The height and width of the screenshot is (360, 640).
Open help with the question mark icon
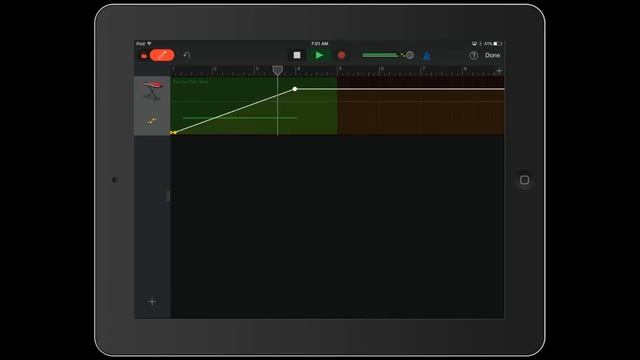(x=473, y=56)
